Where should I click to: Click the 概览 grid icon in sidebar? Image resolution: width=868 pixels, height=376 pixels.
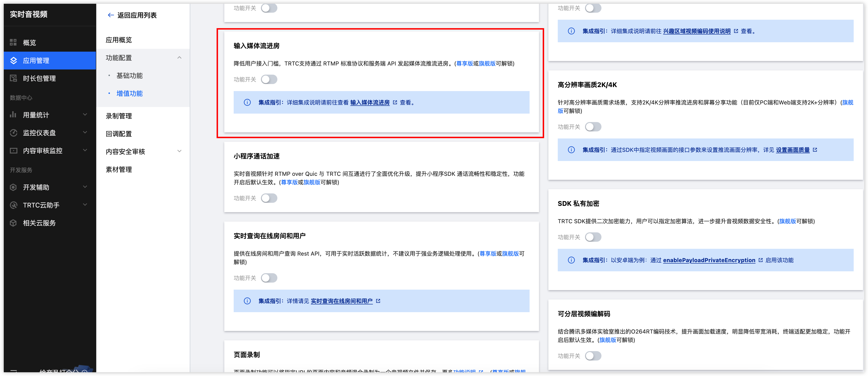(x=13, y=42)
